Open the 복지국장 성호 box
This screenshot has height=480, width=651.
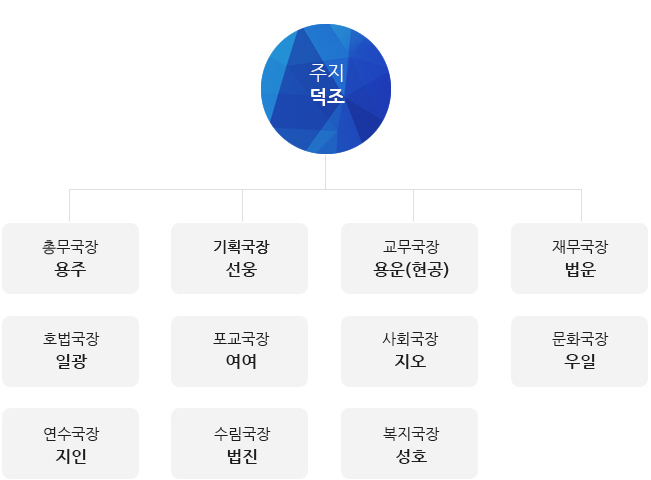tap(409, 443)
